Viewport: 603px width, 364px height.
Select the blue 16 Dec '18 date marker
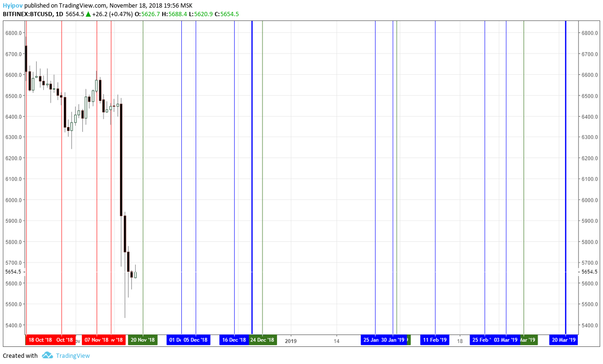(234, 340)
